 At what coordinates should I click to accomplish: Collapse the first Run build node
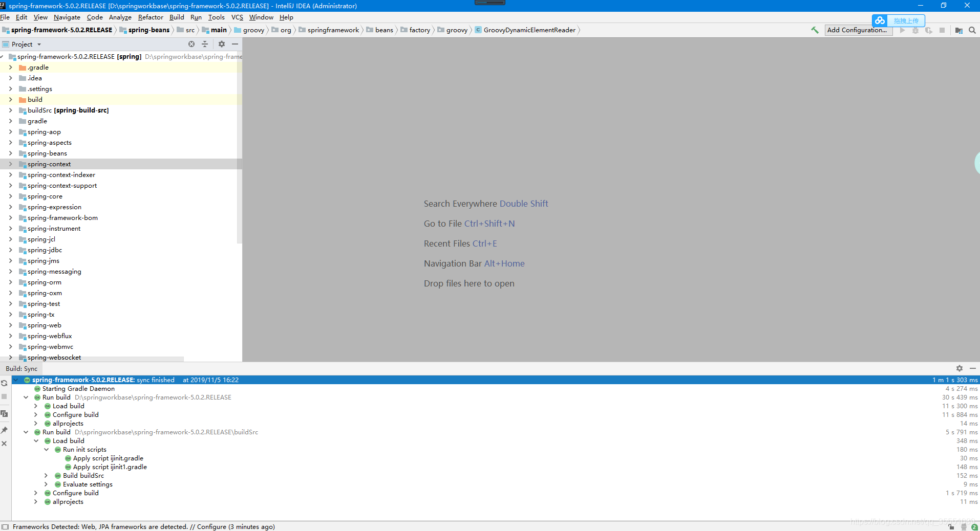(x=26, y=397)
